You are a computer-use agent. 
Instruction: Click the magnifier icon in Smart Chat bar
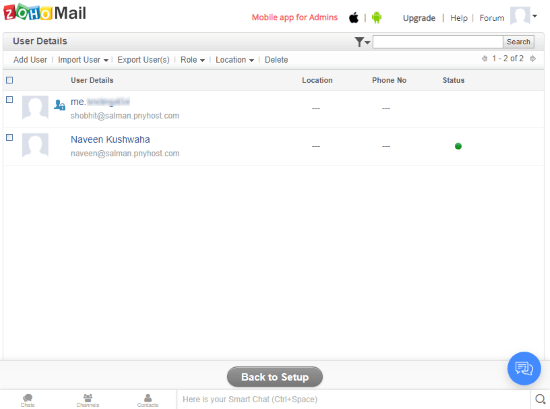540,399
